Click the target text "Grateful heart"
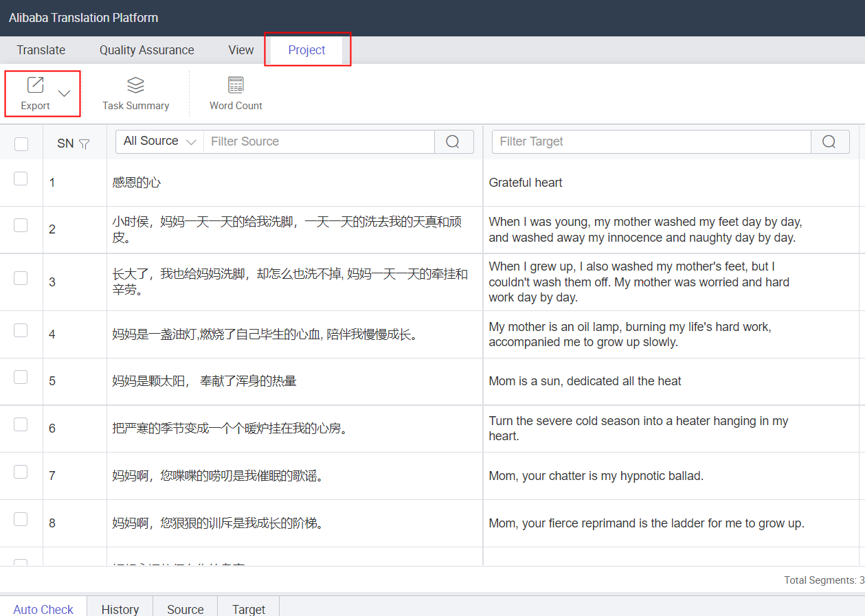 pyautogui.click(x=526, y=183)
